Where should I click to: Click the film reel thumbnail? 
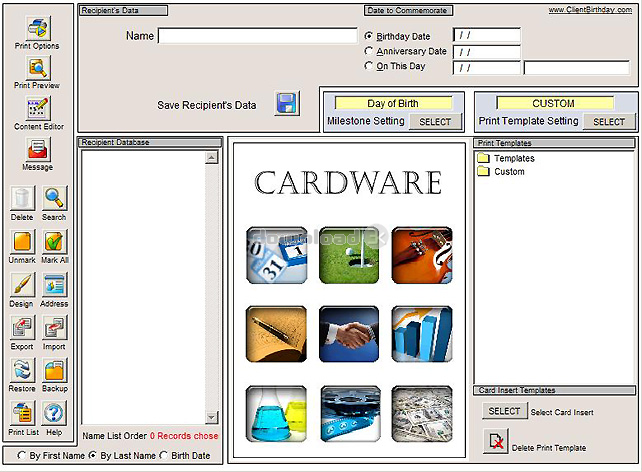(x=350, y=413)
